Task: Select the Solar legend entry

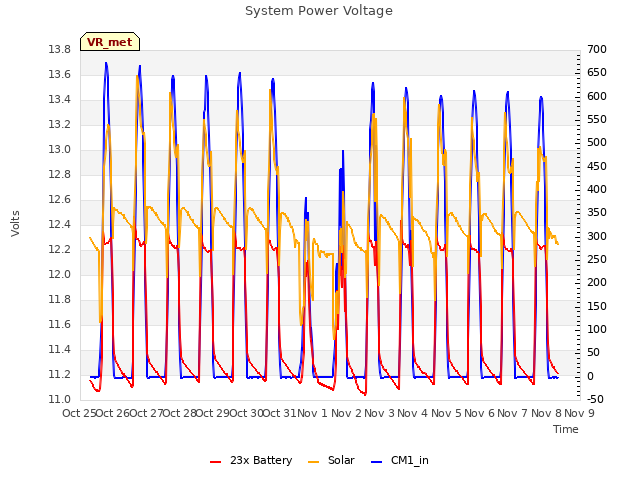Action: click(331, 460)
